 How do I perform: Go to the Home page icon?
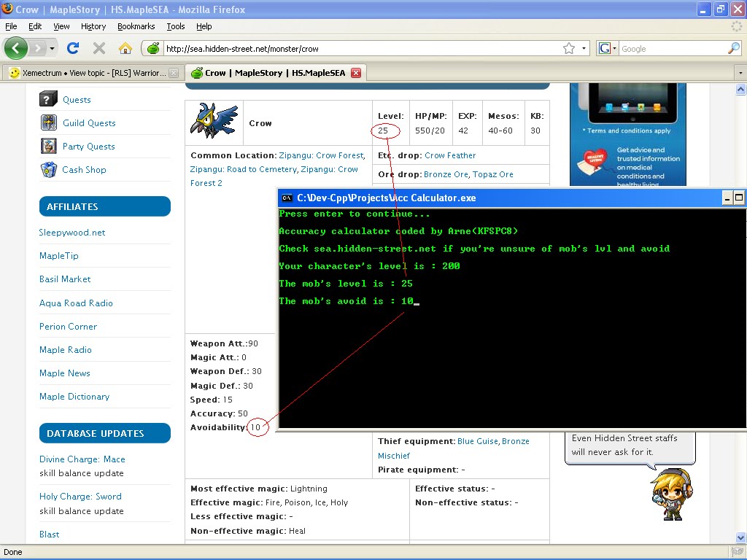coord(125,48)
